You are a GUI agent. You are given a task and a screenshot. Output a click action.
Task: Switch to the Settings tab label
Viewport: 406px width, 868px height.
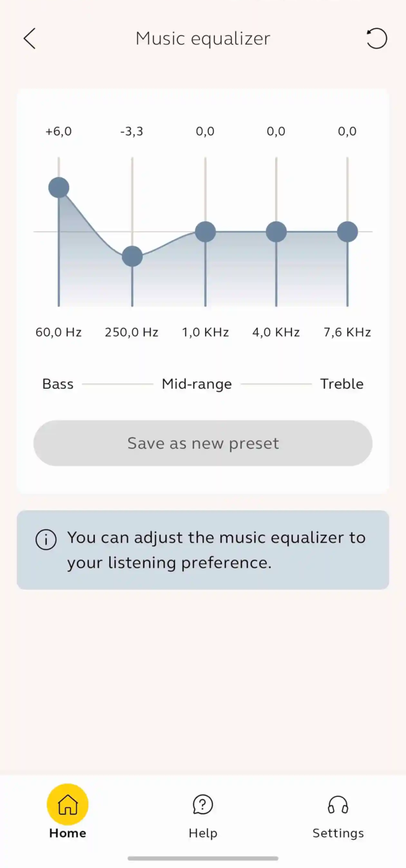tap(338, 833)
